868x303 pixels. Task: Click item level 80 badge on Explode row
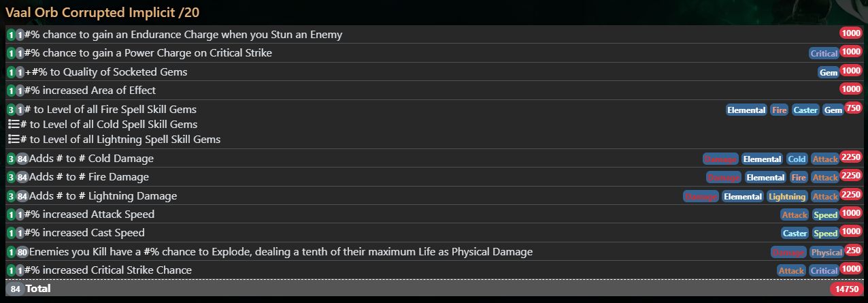point(22,252)
